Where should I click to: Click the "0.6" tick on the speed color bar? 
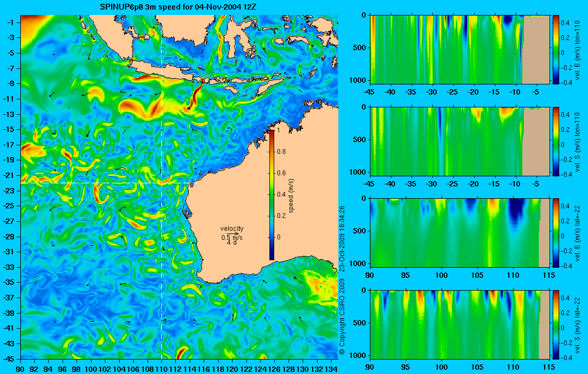281,173
